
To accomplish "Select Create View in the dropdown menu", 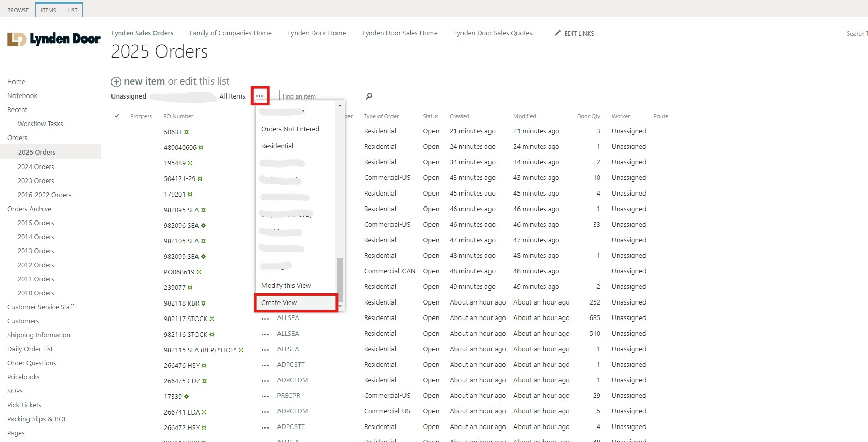I will pyautogui.click(x=296, y=302).
